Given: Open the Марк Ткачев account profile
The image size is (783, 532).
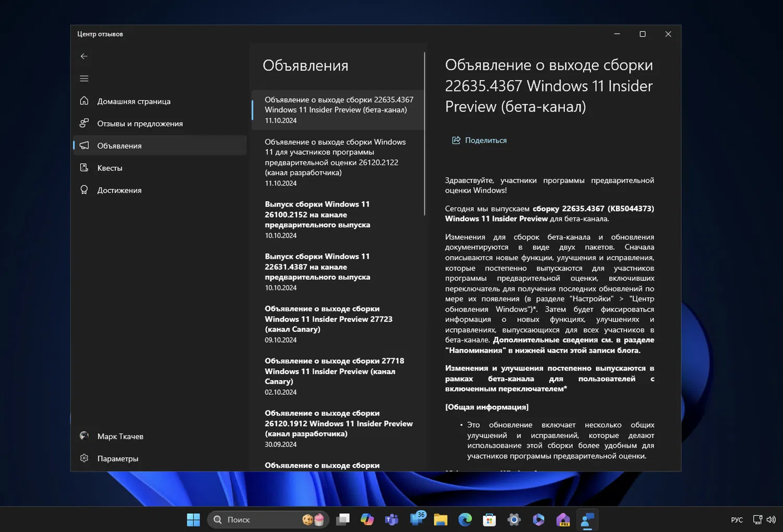Looking at the screenshot, I should (160, 436).
